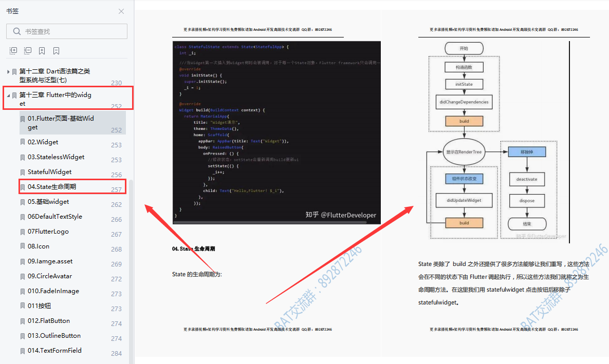This screenshot has height=364, width=609.
Task: Open bookmark 014.TextFormField
Action: coord(54,351)
